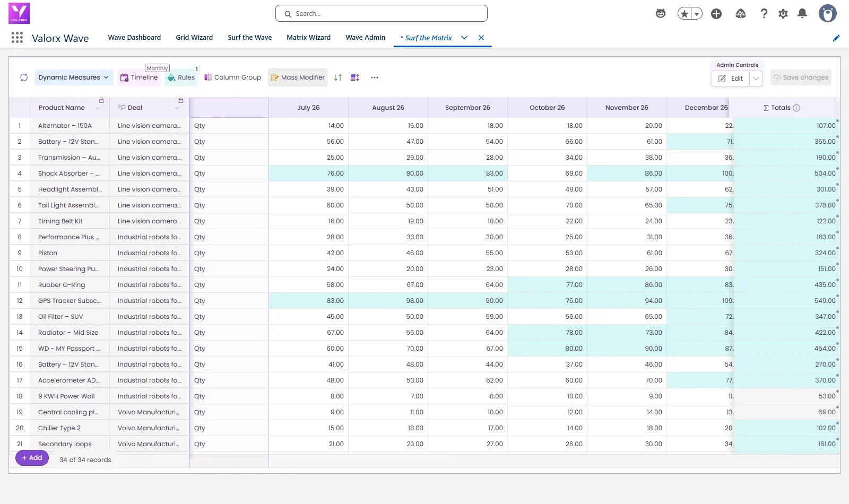Close the Surf the Matrix tab
Screen dimensions: 849x504
point(481,38)
